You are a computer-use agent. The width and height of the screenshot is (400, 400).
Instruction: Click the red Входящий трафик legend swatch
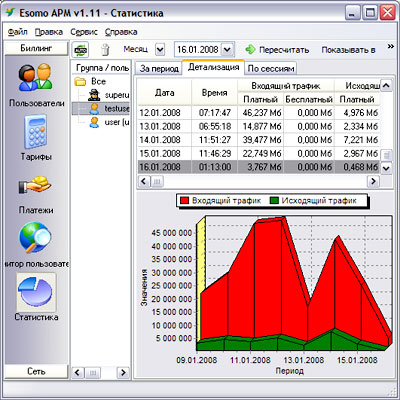(184, 200)
